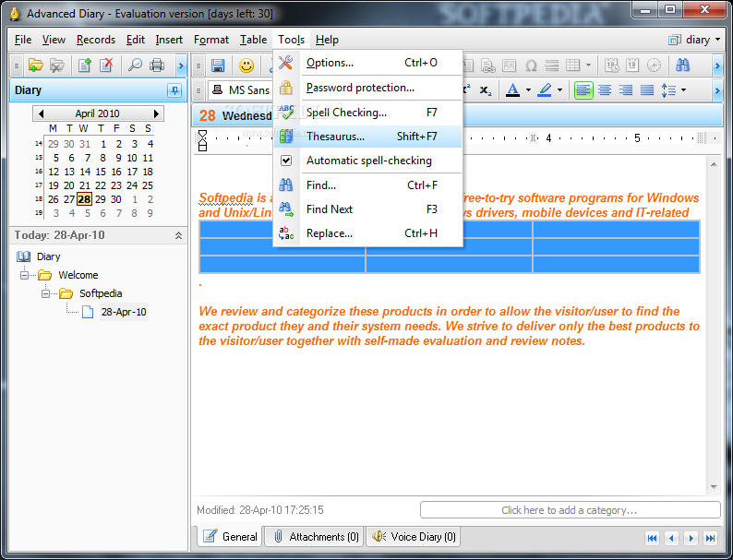Toggle left-align button in formatting toolbar
733x560 pixels.
pyautogui.click(x=583, y=90)
